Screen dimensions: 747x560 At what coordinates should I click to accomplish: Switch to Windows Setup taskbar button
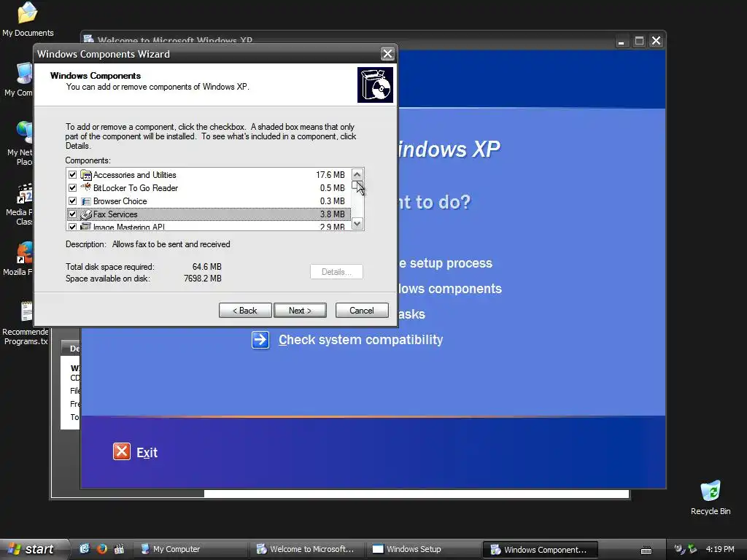coord(424,550)
